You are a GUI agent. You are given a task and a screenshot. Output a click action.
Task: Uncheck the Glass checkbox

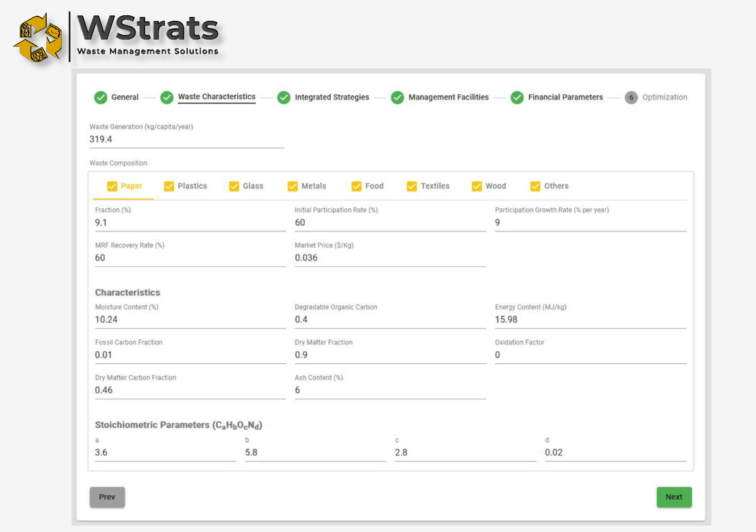click(x=234, y=186)
